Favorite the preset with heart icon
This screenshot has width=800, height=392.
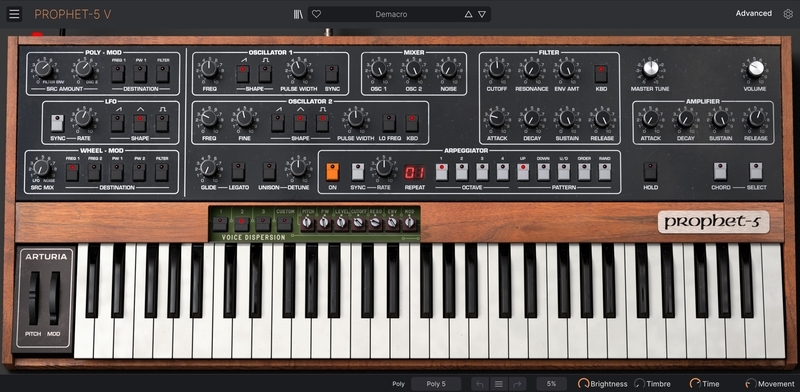(316, 14)
